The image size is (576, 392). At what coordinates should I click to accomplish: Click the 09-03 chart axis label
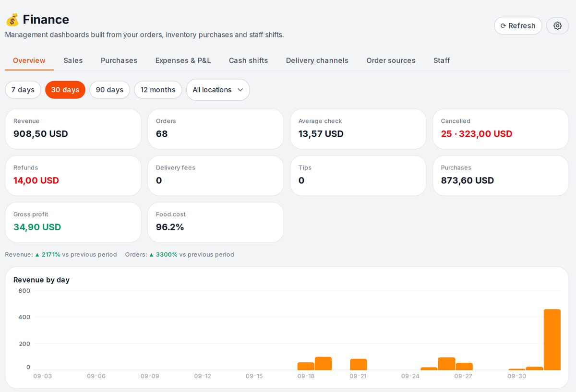42,376
